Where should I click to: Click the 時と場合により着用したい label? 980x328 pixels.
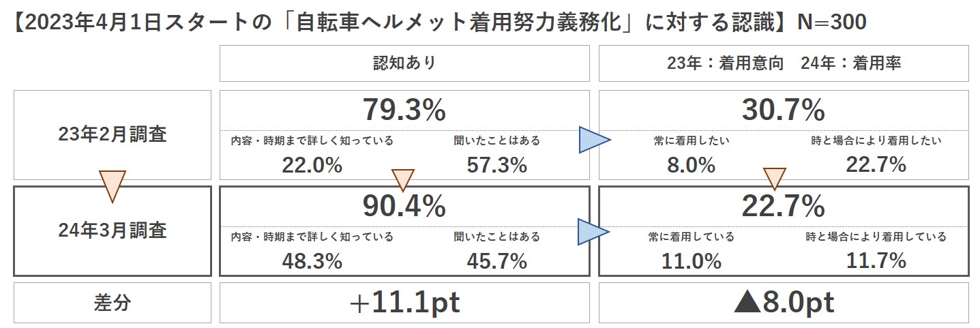pos(876,140)
